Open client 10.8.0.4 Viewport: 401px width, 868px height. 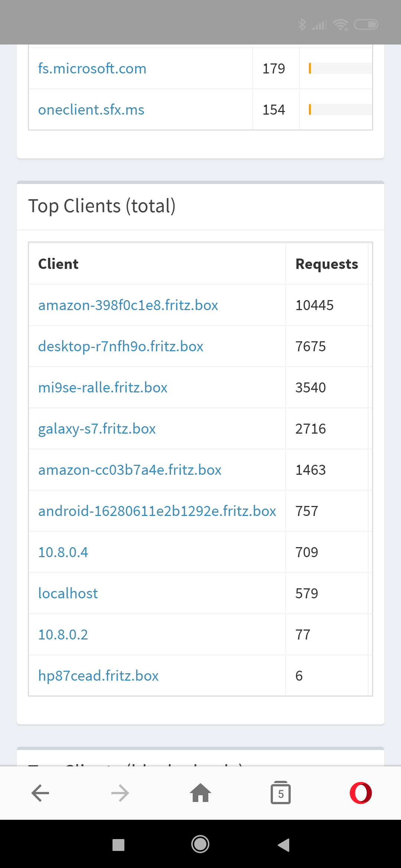pyautogui.click(x=63, y=552)
